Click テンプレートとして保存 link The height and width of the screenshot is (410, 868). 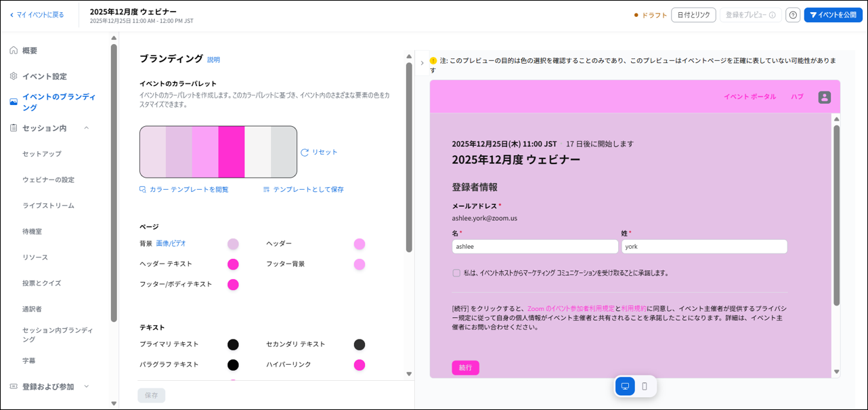point(309,189)
